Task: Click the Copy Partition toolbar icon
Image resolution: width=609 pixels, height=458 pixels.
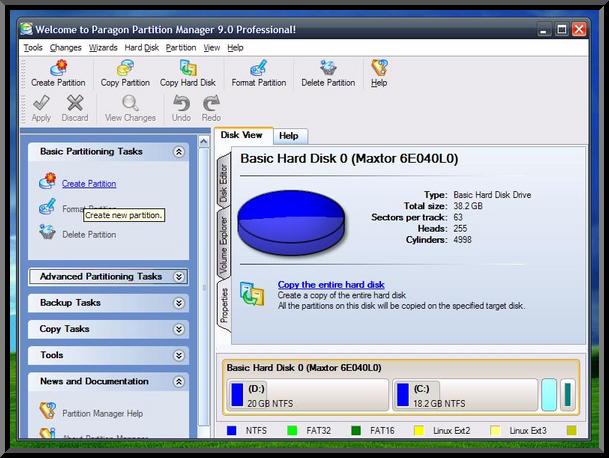Action: [x=125, y=68]
